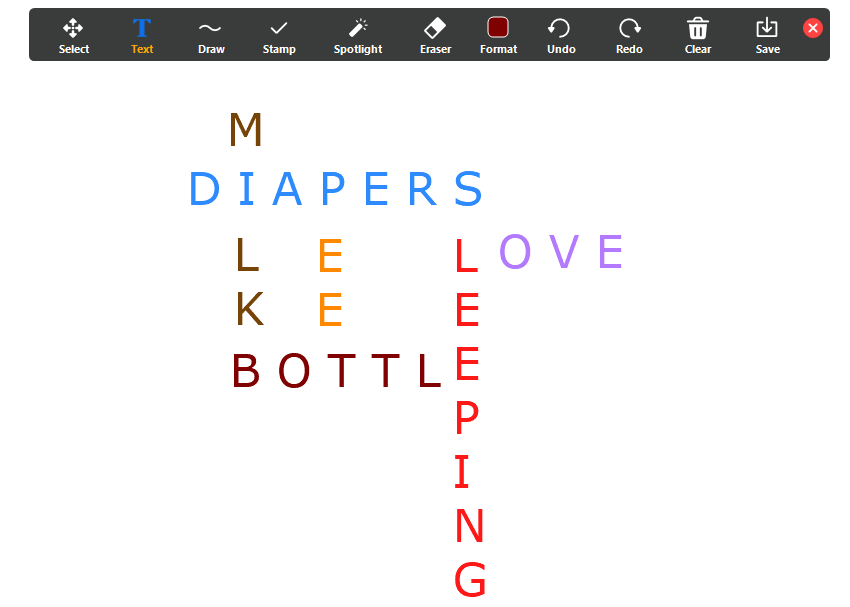This screenshot has height=607, width=850.
Task: Enable the Spotlight wand tool
Action: click(x=357, y=35)
